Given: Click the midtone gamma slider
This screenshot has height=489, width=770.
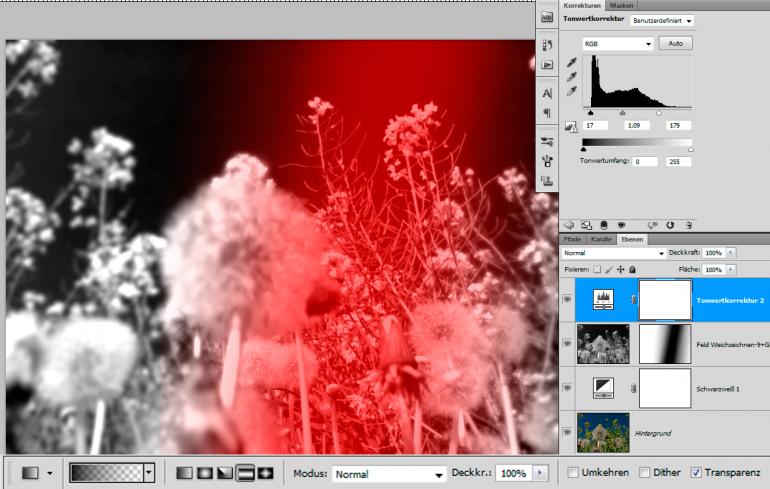Looking at the screenshot, I should [623, 113].
